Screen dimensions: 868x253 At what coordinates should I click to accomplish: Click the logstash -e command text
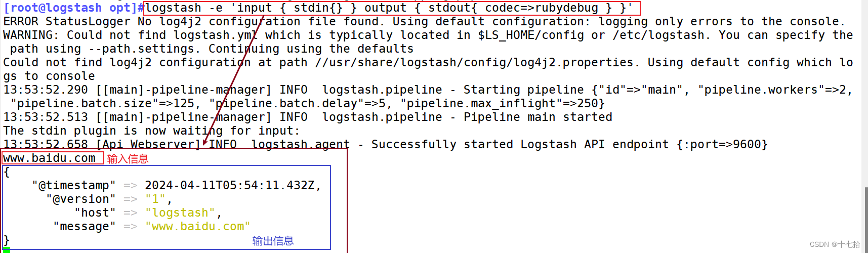pyautogui.click(x=389, y=8)
